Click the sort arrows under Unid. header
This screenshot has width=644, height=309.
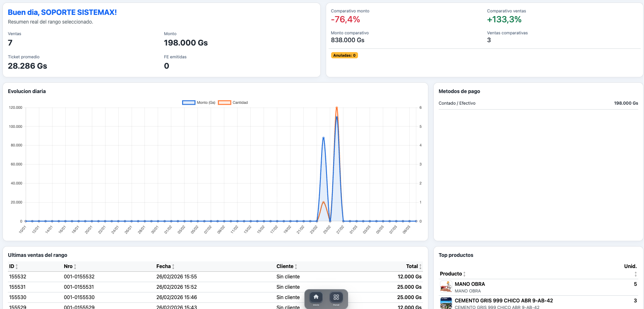point(635,274)
